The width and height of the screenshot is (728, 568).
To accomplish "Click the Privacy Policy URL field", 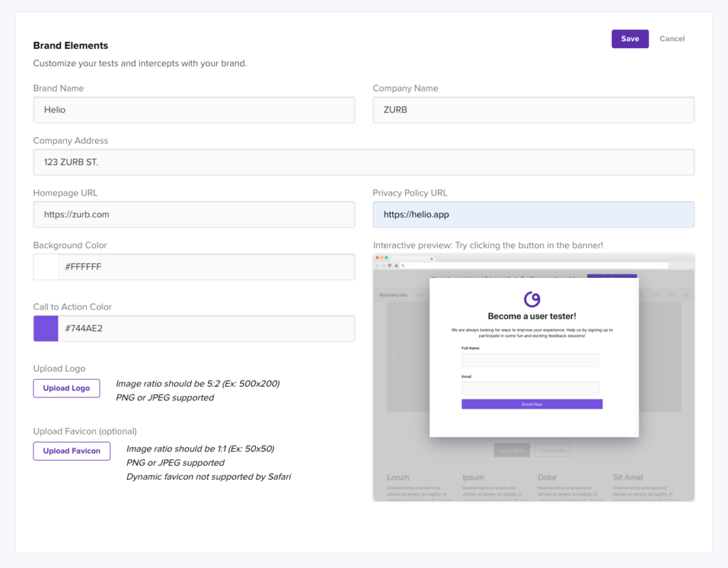I will click(533, 215).
